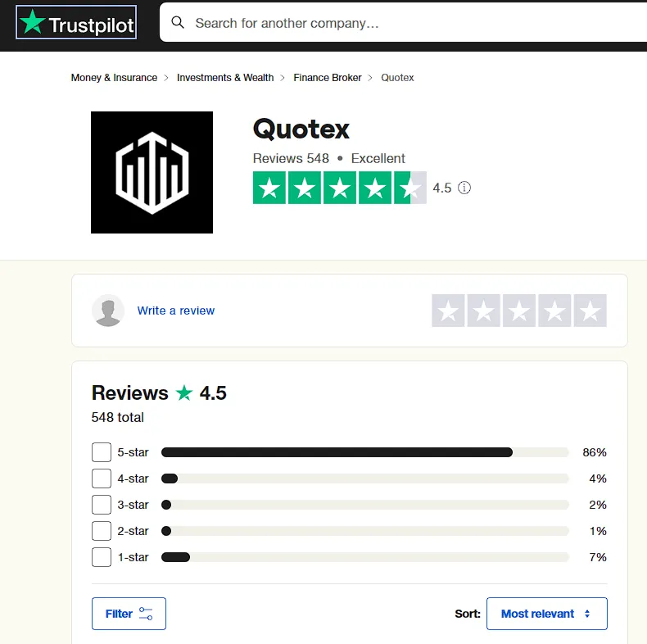Screen dimensions: 647x644
Task: Select the 7% value text
Action: [x=598, y=557]
